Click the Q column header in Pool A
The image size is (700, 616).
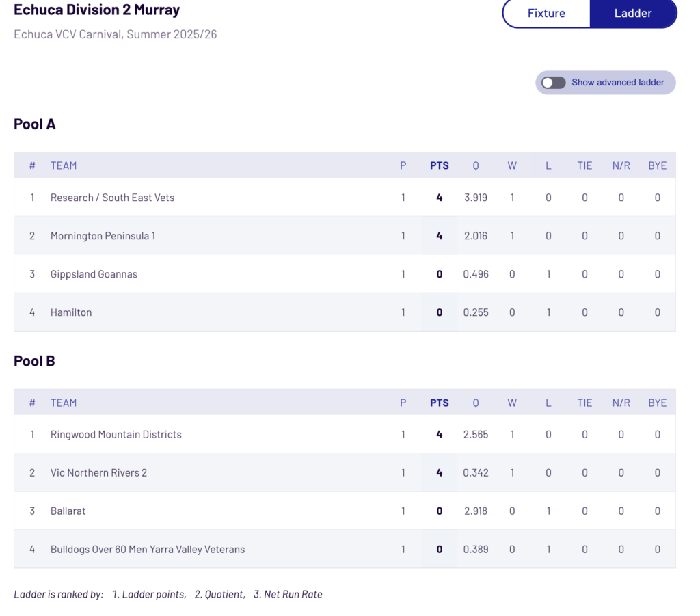tap(476, 165)
